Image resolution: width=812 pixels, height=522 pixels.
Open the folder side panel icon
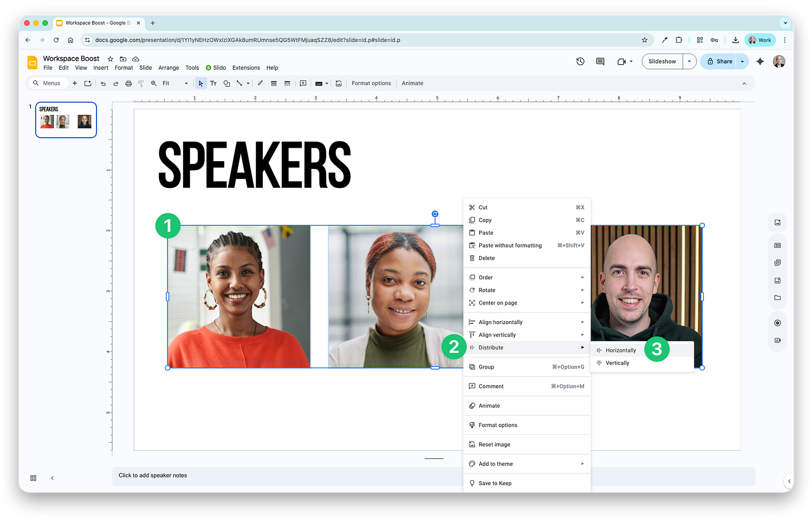(x=777, y=298)
